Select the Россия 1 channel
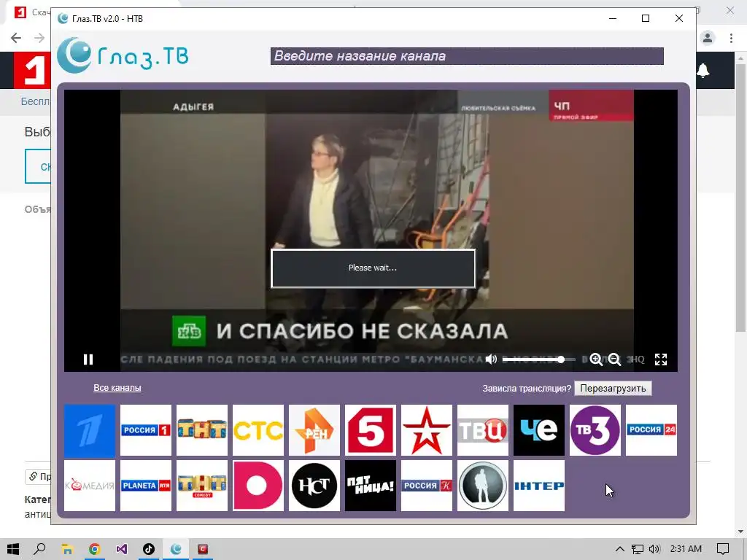The image size is (747, 560). coord(146,430)
